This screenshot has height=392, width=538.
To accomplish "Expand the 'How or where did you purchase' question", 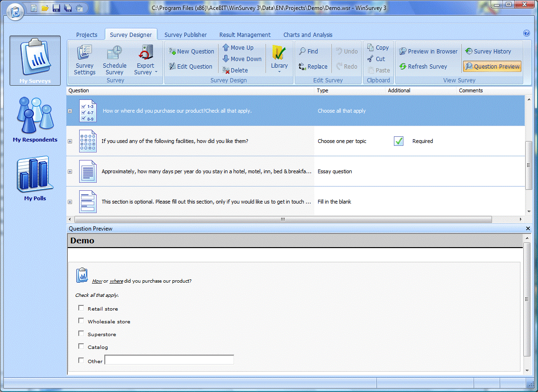I will [x=70, y=111].
